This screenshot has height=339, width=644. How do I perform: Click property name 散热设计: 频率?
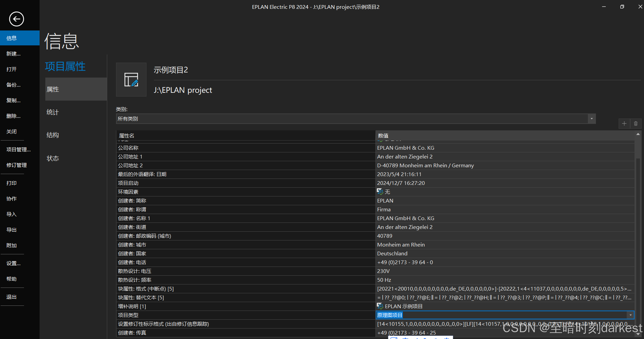pos(246,280)
